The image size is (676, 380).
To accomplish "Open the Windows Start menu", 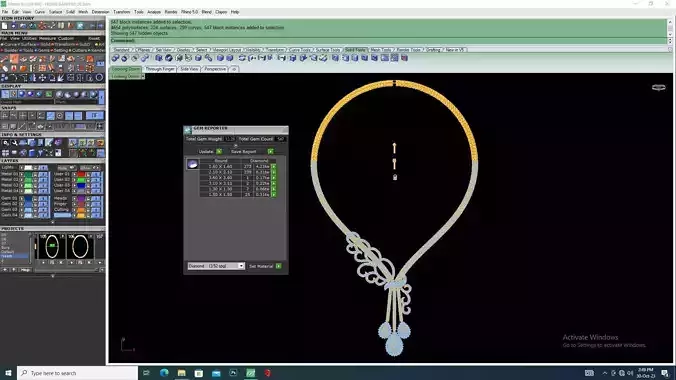I will 8,373.
